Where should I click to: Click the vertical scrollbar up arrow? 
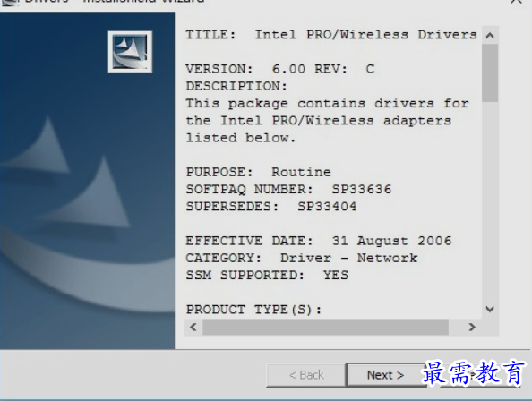point(490,35)
